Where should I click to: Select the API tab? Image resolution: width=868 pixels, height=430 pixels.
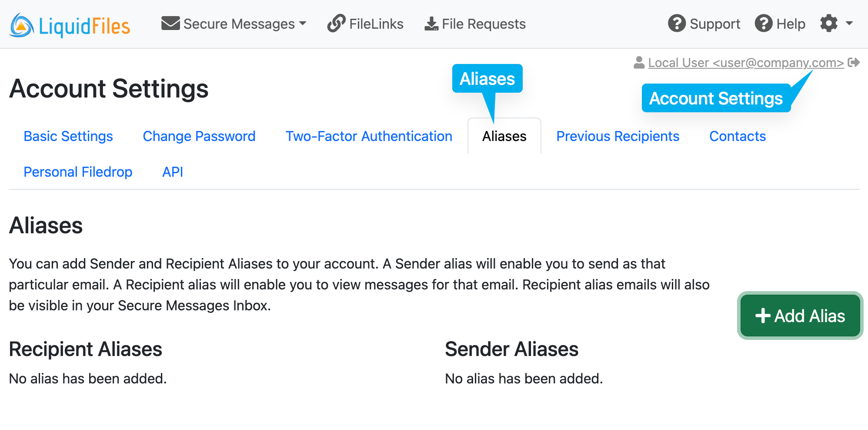[172, 172]
